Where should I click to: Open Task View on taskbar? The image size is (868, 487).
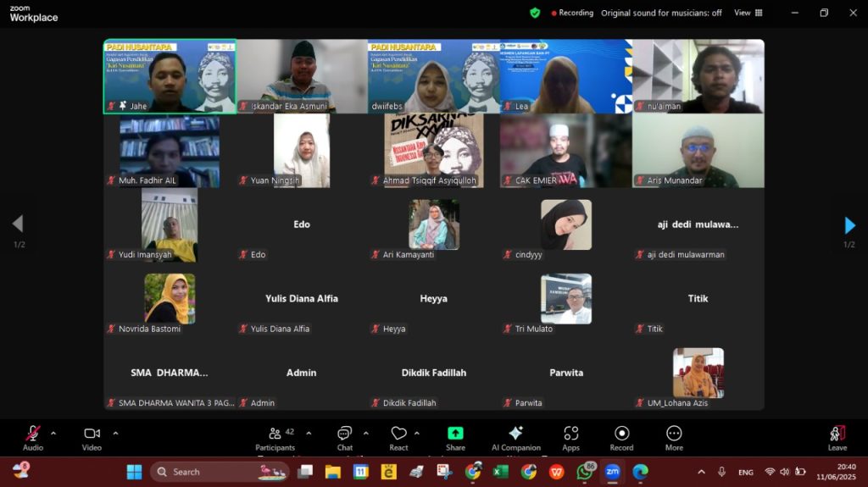pyautogui.click(x=304, y=472)
